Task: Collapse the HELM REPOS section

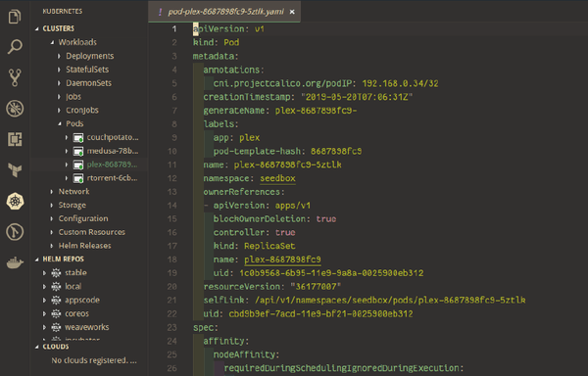Action: [37, 259]
